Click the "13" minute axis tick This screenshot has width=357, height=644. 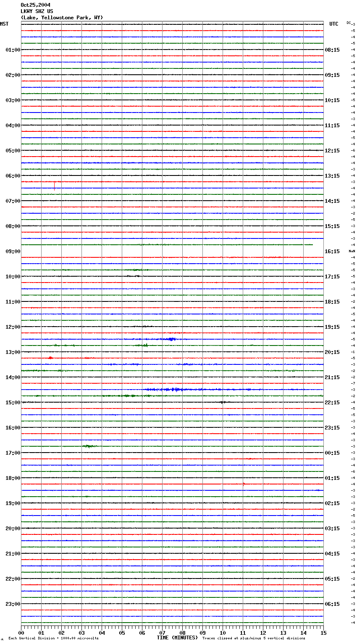point(283,633)
